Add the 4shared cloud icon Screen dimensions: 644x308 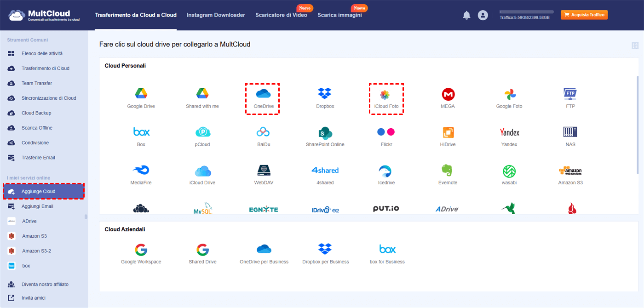coord(325,170)
